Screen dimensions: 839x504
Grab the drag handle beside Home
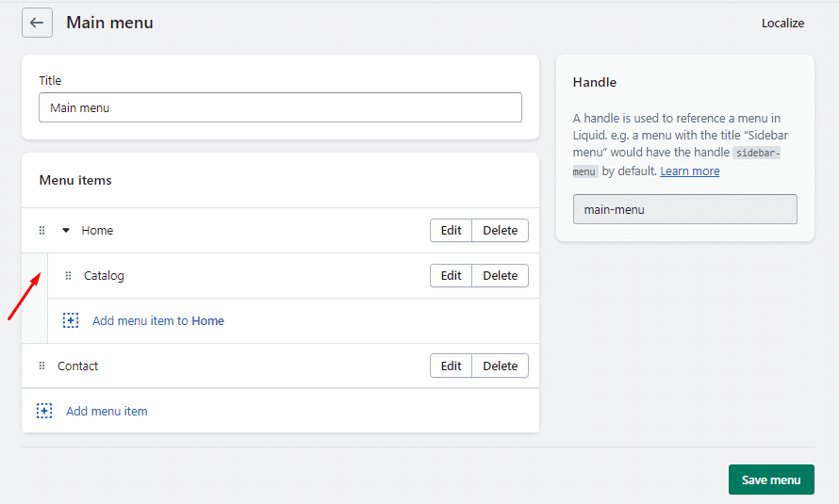tap(41, 231)
